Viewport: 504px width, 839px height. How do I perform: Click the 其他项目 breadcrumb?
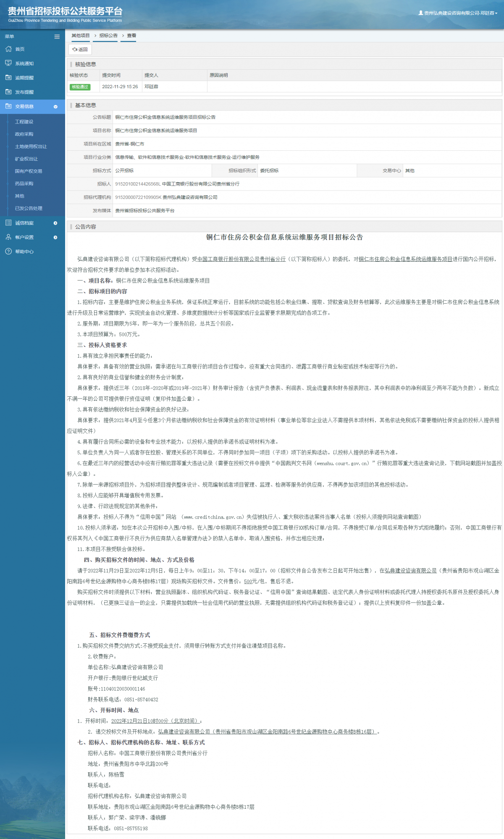(x=81, y=36)
